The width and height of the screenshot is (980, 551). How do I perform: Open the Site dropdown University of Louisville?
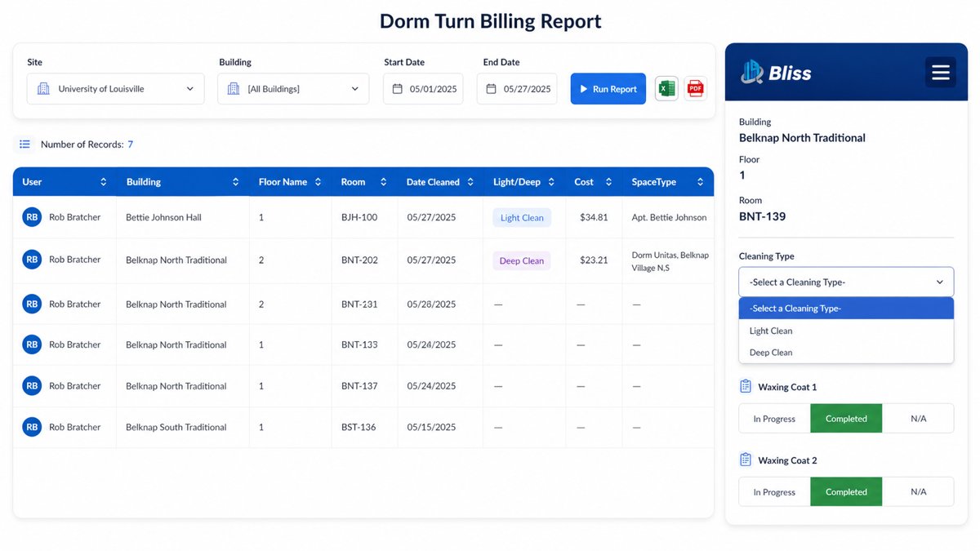(116, 89)
